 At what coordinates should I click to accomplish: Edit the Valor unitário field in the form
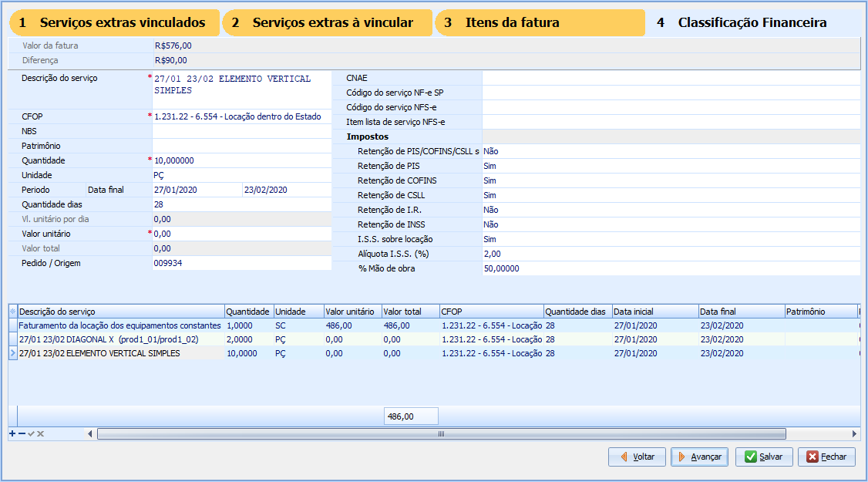tap(242, 234)
